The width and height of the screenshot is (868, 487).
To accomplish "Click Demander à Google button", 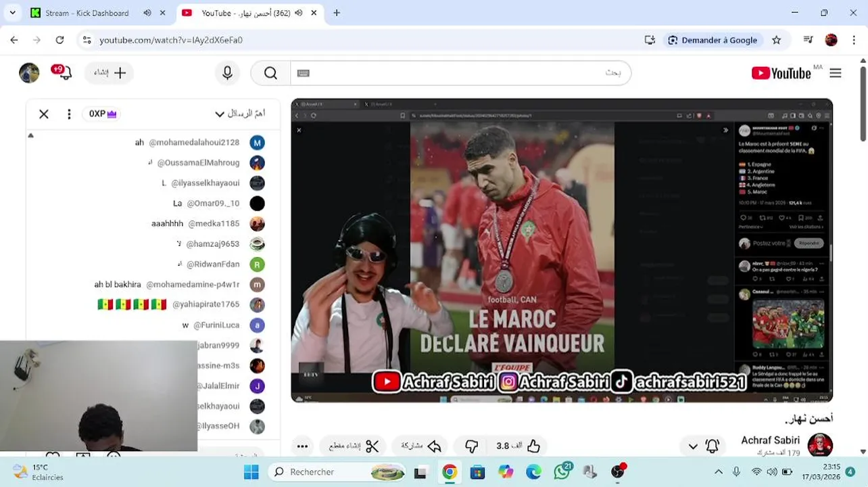I will point(713,40).
